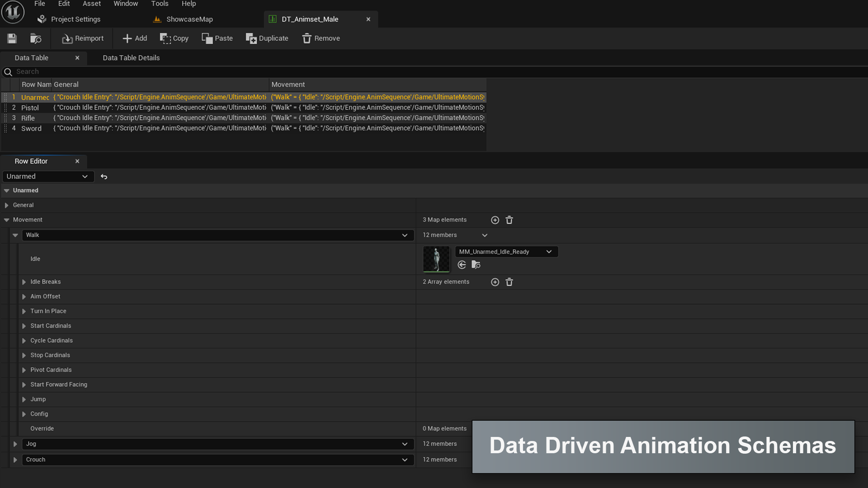868x488 pixels.
Task: Click the Duplicate row button
Action: pyautogui.click(x=267, y=38)
